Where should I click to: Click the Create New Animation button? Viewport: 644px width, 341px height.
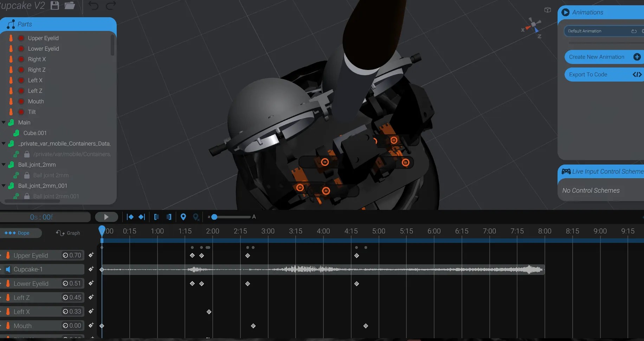pos(604,57)
